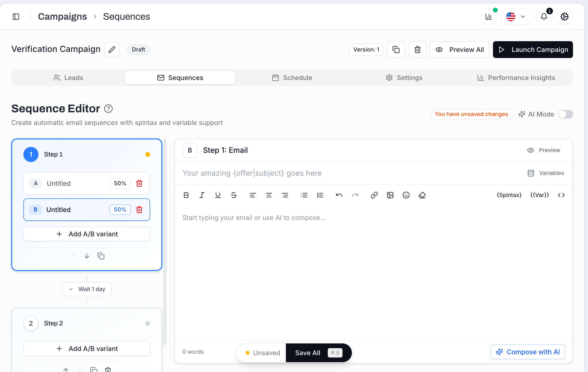Insert {Spintax} syntax
The width and height of the screenshot is (588, 372).
[509, 195]
